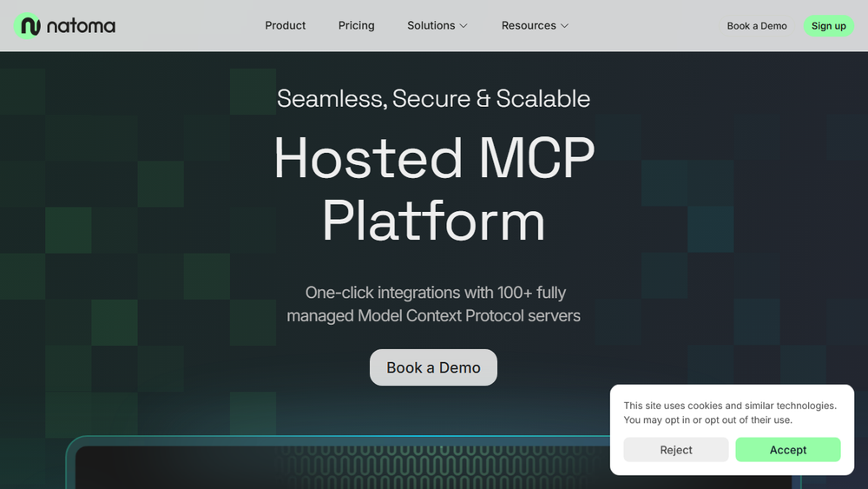Open the Product menu item

[285, 25]
